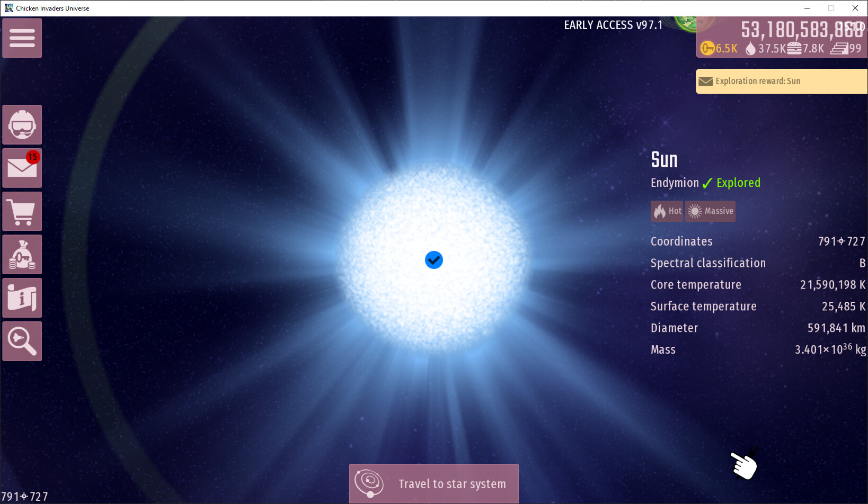Click the counter showing 99
This screenshot has width=868, height=504.
click(847, 49)
